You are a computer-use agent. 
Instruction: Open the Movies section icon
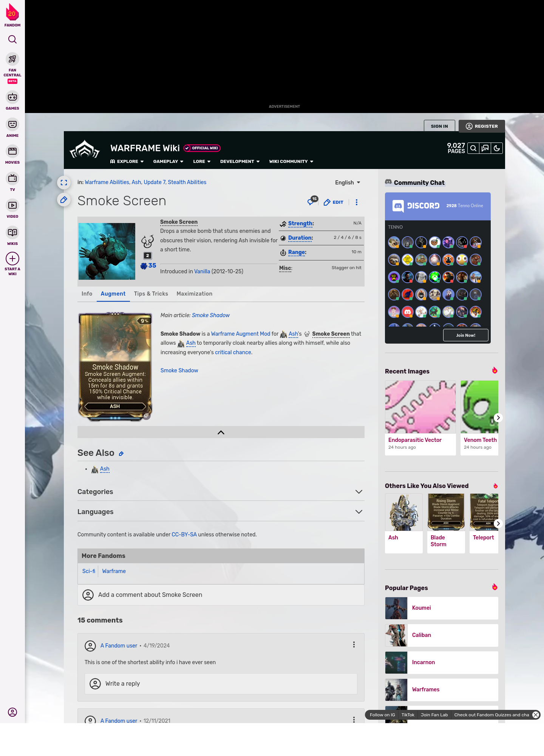tap(12, 151)
